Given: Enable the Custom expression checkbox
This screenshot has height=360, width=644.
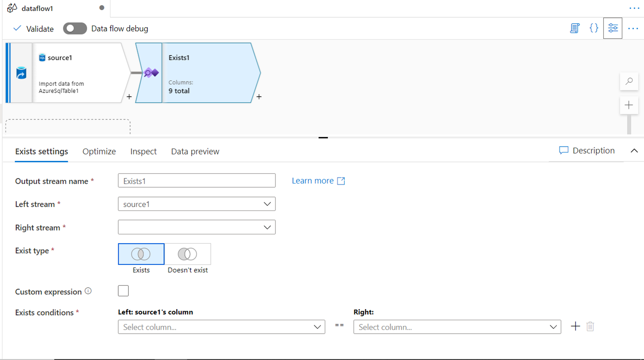Looking at the screenshot, I should pos(123,291).
